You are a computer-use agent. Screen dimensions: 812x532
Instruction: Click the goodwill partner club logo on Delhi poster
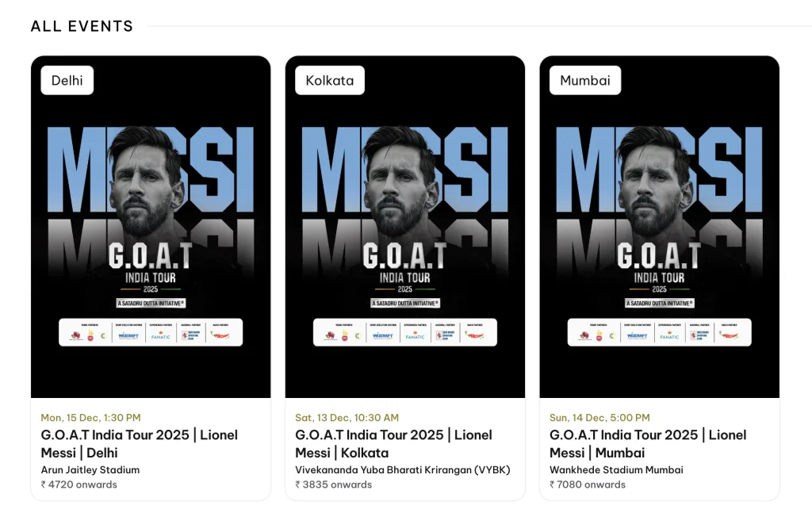[x=193, y=335]
